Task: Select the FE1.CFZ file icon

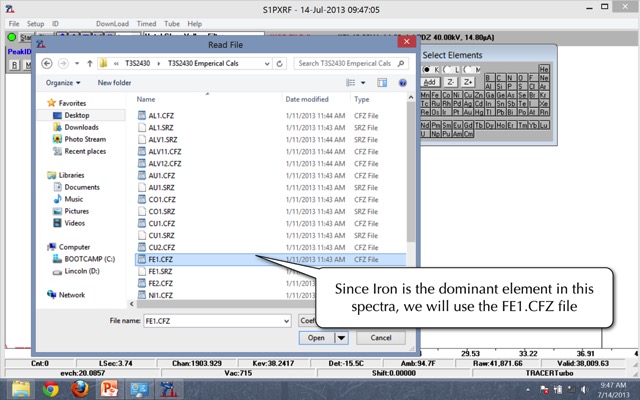Action: [141, 259]
